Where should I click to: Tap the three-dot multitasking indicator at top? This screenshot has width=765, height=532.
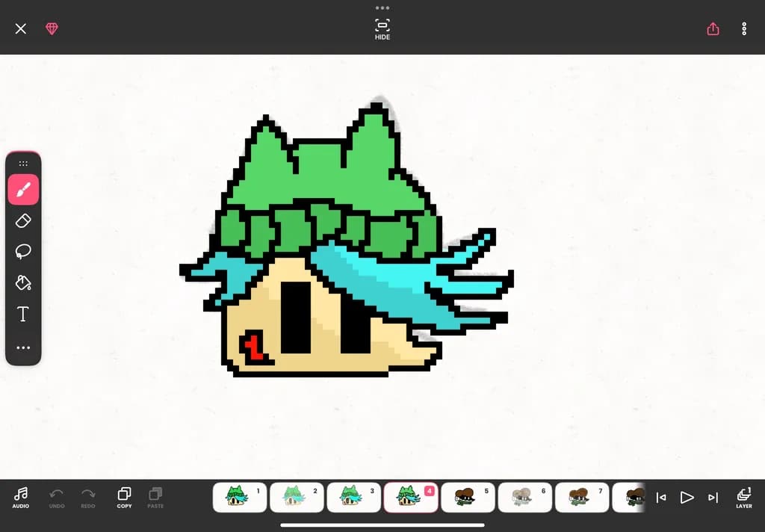382,7
